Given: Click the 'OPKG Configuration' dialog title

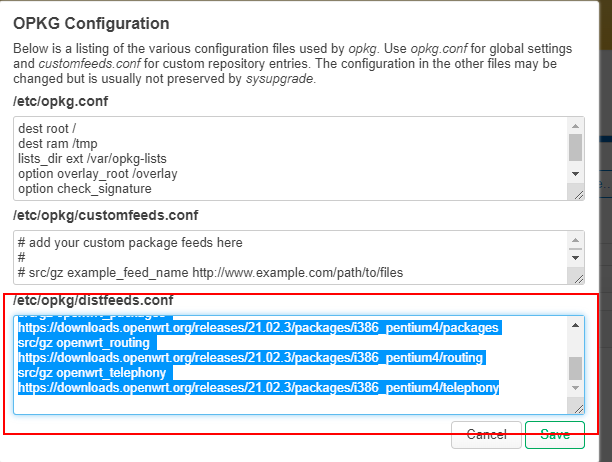Looking at the screenshot, I should 91,23.
